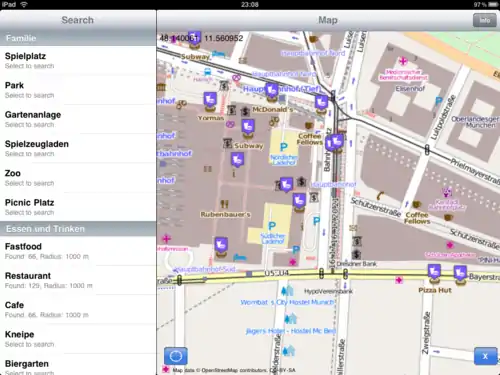
Task: Tap the battery indicator in status bar
Action: pyautogui.click(x=493, y=4)
